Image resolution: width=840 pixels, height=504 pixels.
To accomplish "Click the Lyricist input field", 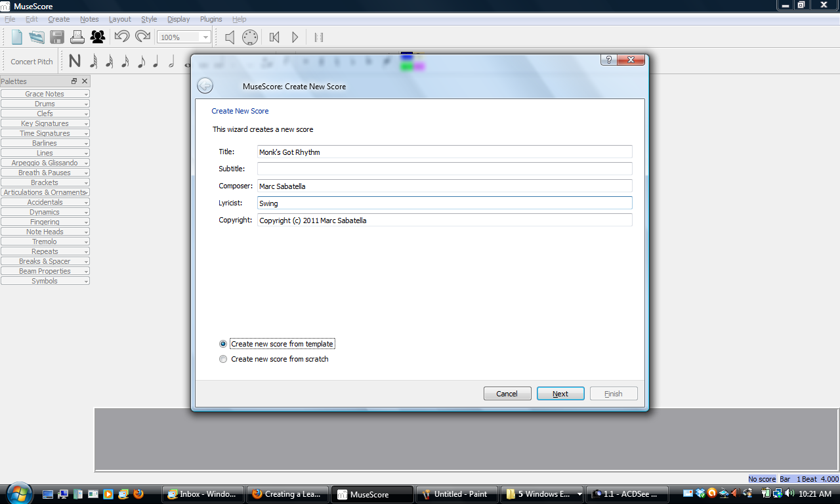I will (445, 203).
